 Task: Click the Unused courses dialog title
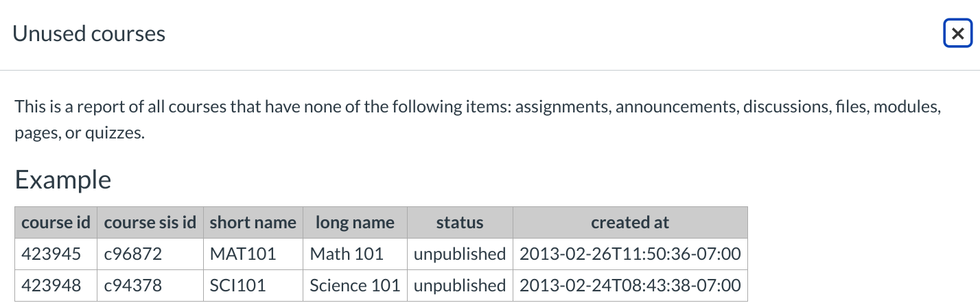pos(89,34)
